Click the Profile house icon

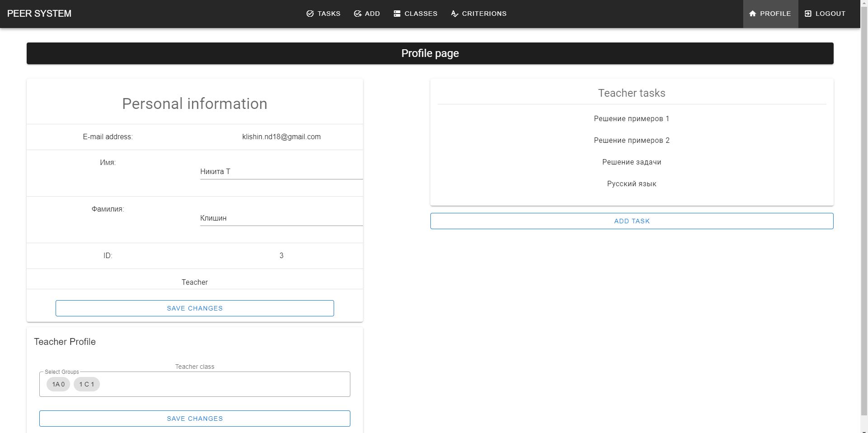pos(753,14)
